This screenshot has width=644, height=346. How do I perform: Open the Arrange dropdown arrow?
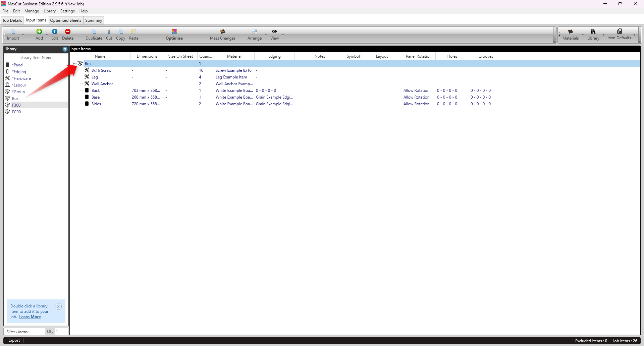[x=266, y=35]
